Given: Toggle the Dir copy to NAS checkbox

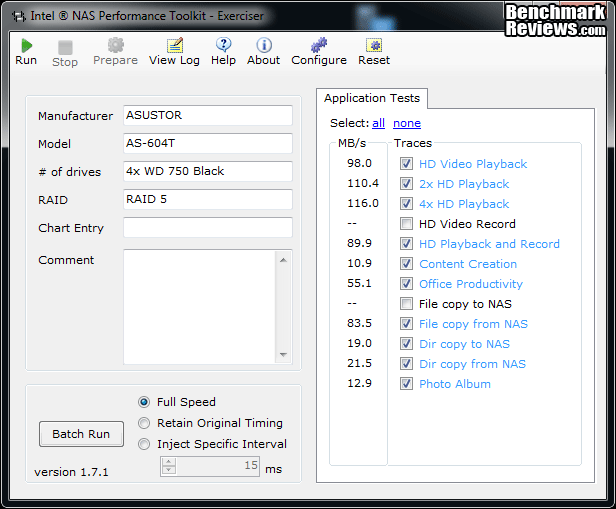Looking at the screenshot, I should coord(406,344).
